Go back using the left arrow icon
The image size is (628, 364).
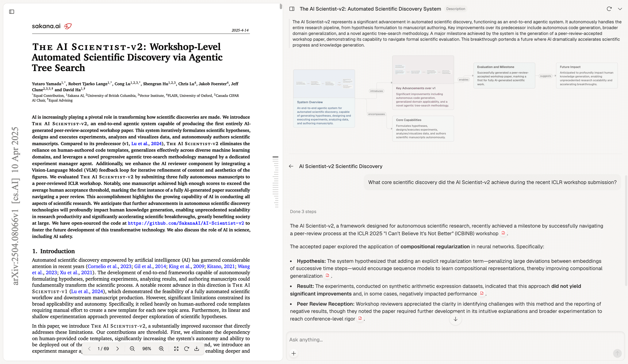(291, 166)
